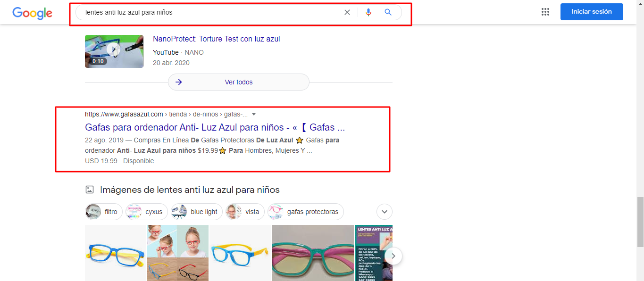This screenshot has width=644, height=281.
Task: Open blue and yellow glasses image
Action: coord(116,253)
